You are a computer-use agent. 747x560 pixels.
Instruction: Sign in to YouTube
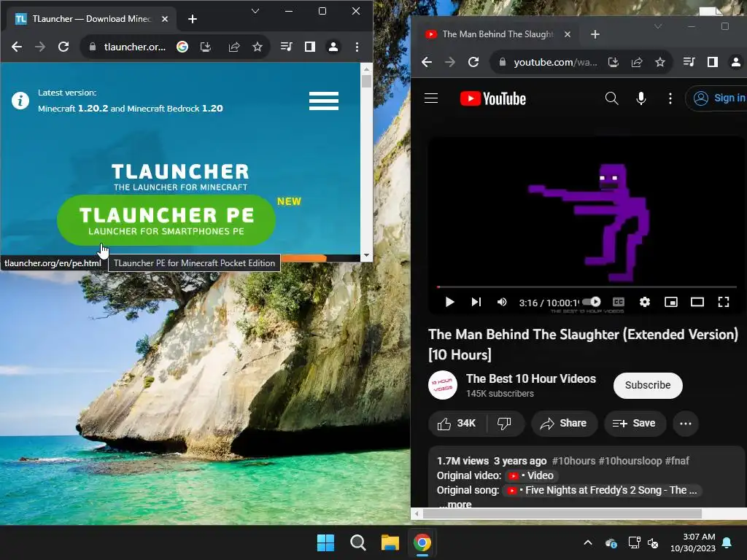tap(717, 98)
